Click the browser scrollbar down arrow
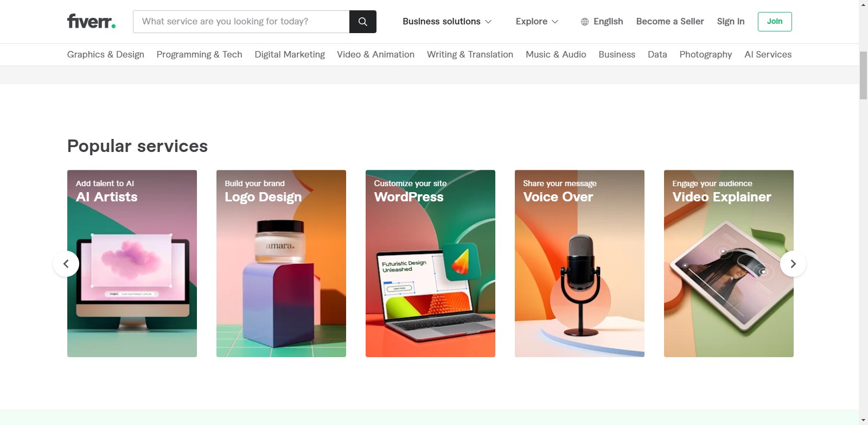This screenshot has width=868, height=425. pos(863,420)
